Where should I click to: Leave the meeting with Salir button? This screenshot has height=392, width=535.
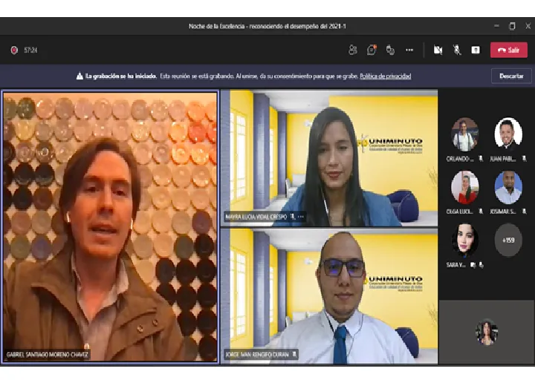point(509,50)
